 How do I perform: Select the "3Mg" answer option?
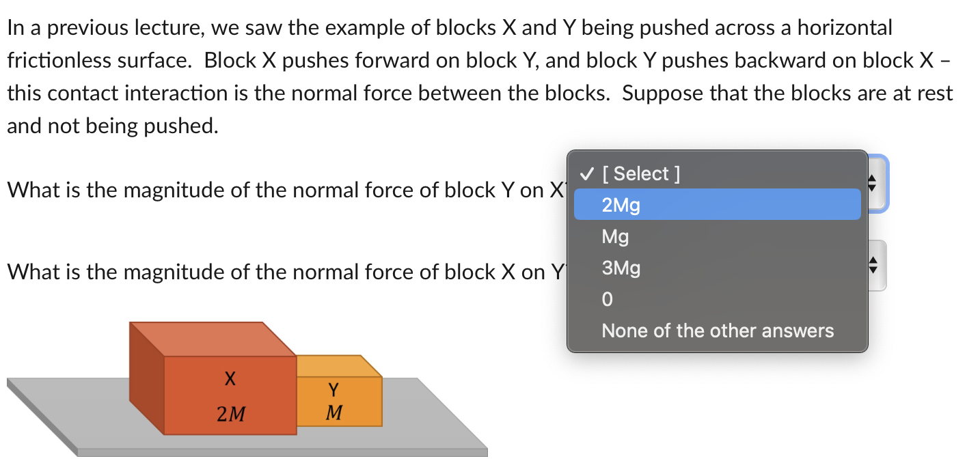[x=620, y=267]
